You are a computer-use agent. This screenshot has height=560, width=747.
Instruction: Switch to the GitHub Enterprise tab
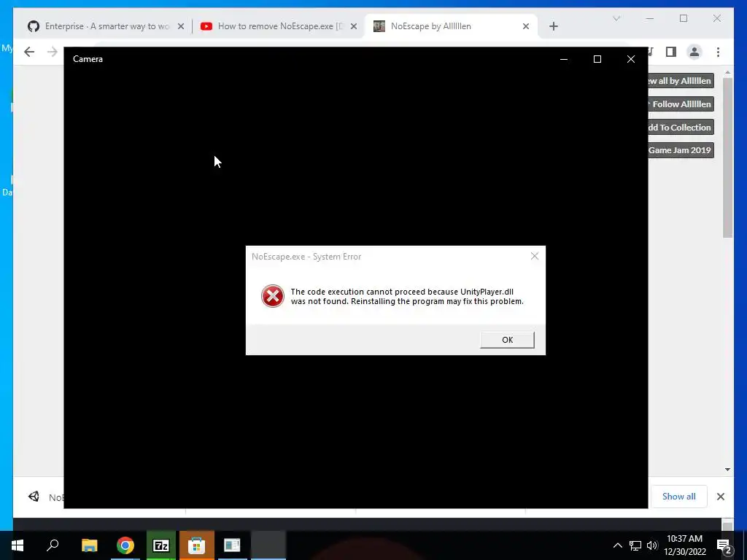tap(107, 26)
